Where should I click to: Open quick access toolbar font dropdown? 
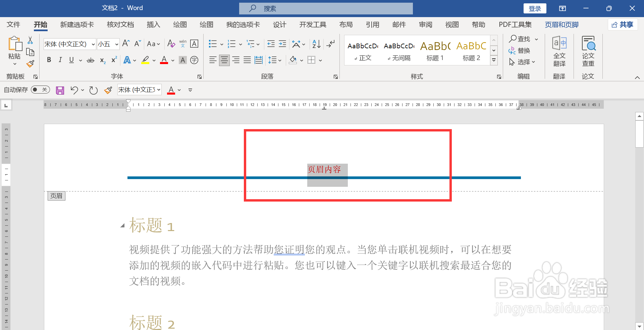pos(159,90)
